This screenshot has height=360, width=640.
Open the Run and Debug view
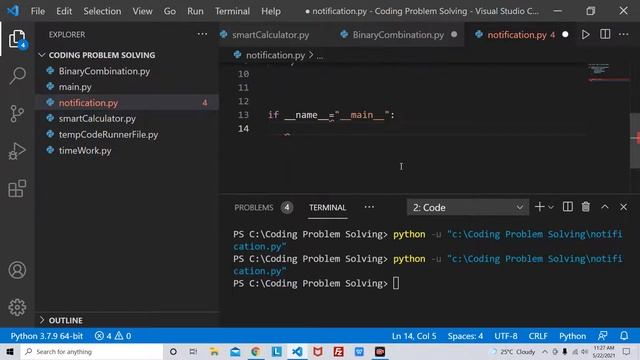17,151
